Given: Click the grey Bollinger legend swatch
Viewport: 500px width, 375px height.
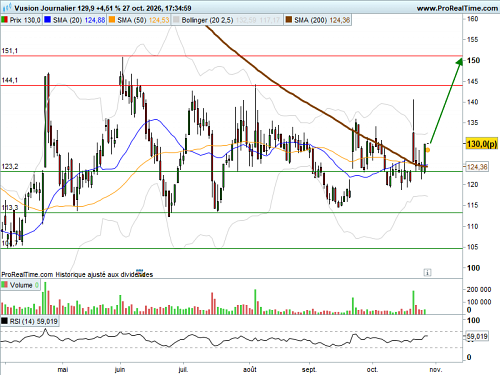Looking at the screenshot, I should click(x=176, y=20).
